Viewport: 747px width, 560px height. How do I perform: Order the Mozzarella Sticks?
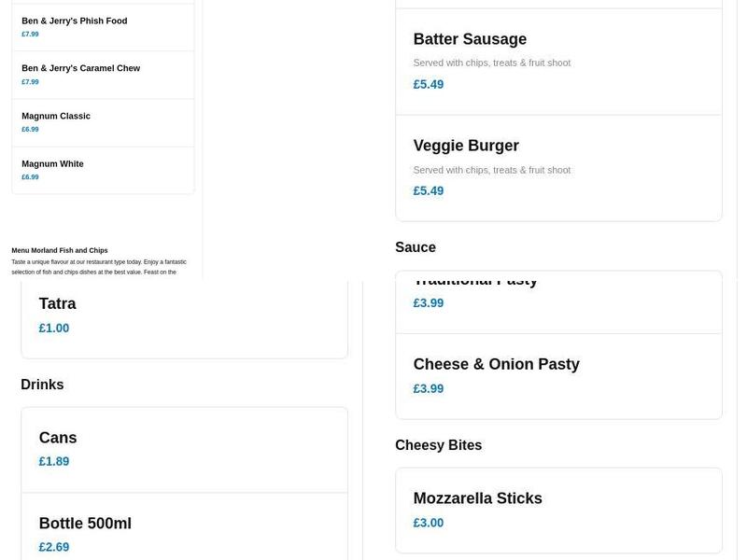pyautogui.click(x=477, y=498)
